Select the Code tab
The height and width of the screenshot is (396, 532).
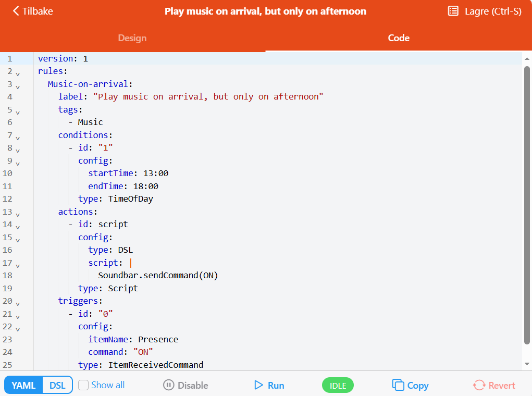click(399, 38)
